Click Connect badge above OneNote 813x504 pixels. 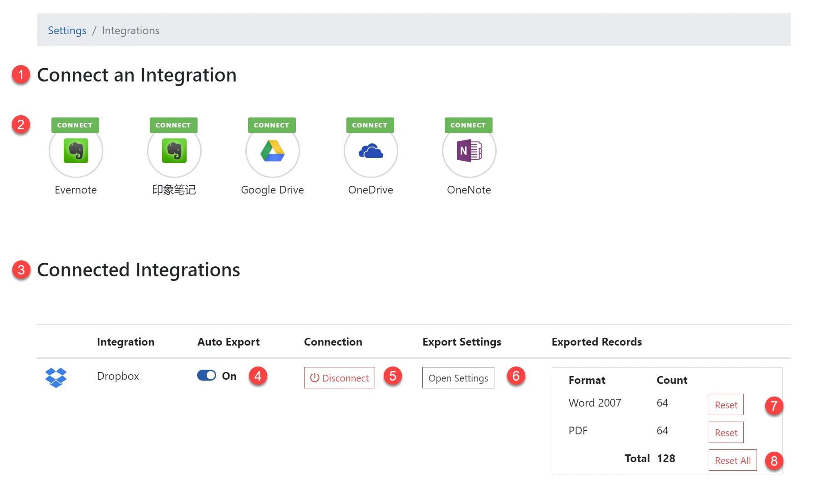click(468, 125)
